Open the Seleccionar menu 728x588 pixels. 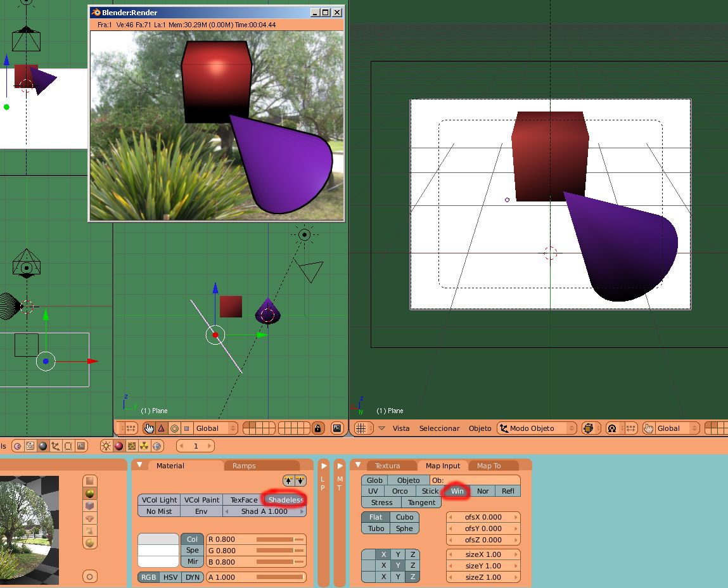(x=439, y=428)
